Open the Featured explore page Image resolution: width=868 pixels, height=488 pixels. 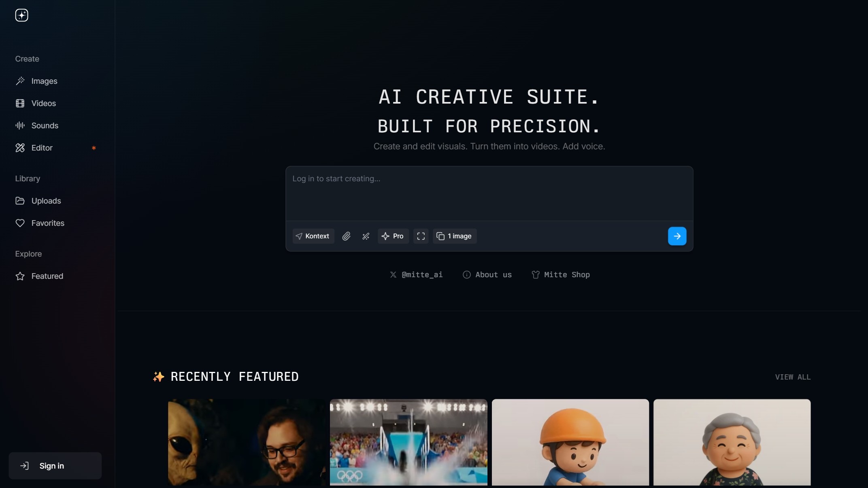coord(47,276)
